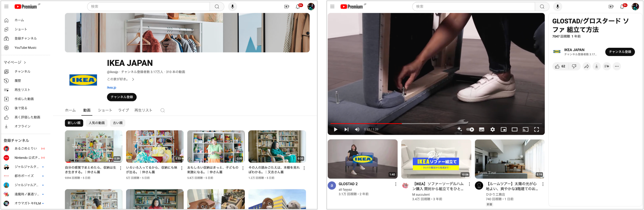Viewport: 644px width, 210px height.
Task: Sort videos by 古い順
Action: (118, 123)
